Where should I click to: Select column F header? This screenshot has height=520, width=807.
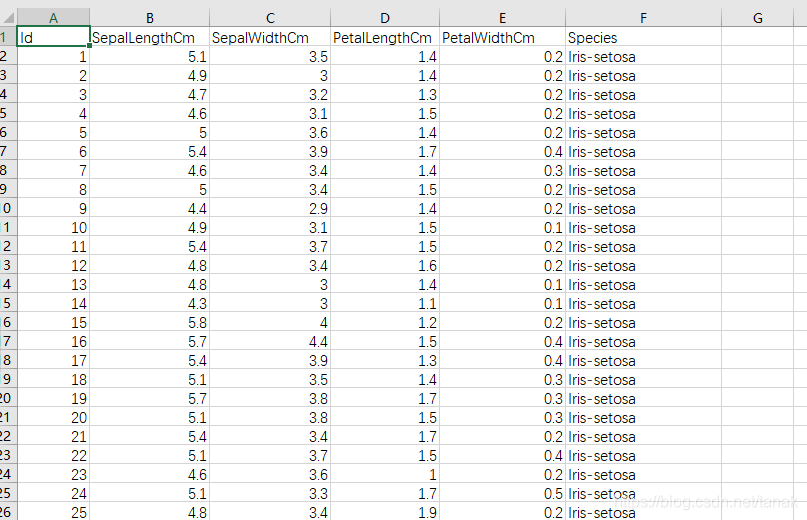pyautogui.click(x=643, y=18)
